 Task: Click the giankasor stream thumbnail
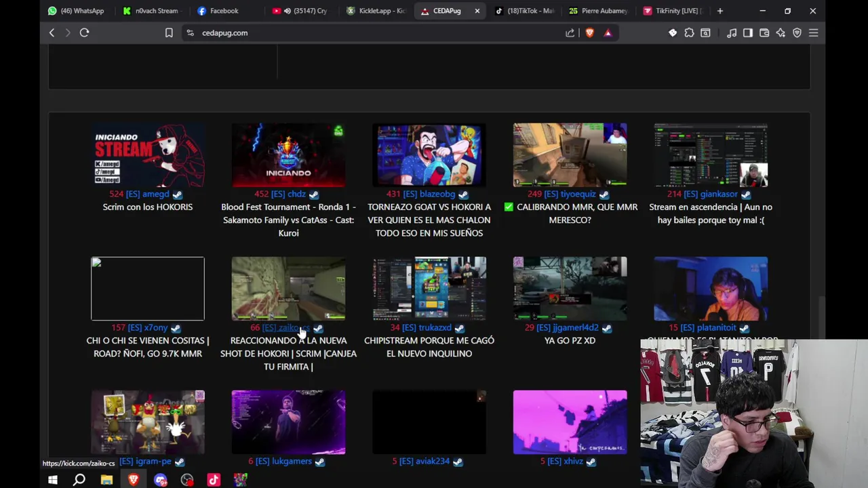pos(711,155)
